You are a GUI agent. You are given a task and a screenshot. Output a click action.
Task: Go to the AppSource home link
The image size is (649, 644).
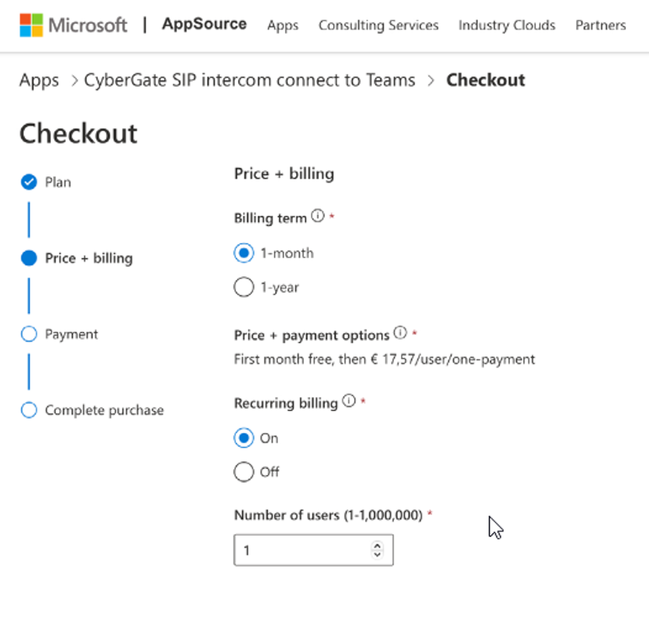[x=204, y=24]
